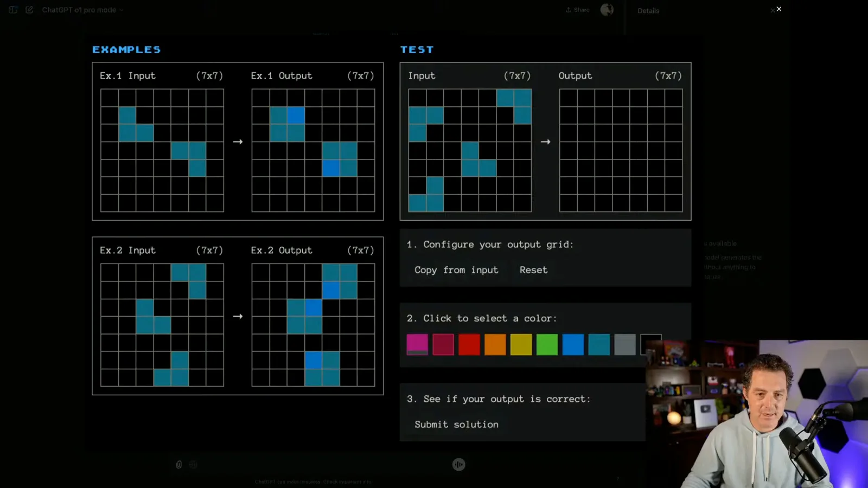The width and height of the screenshot is (868, 488).
Task: Select the magenta color swatch
Action: (x=417, y=344)
